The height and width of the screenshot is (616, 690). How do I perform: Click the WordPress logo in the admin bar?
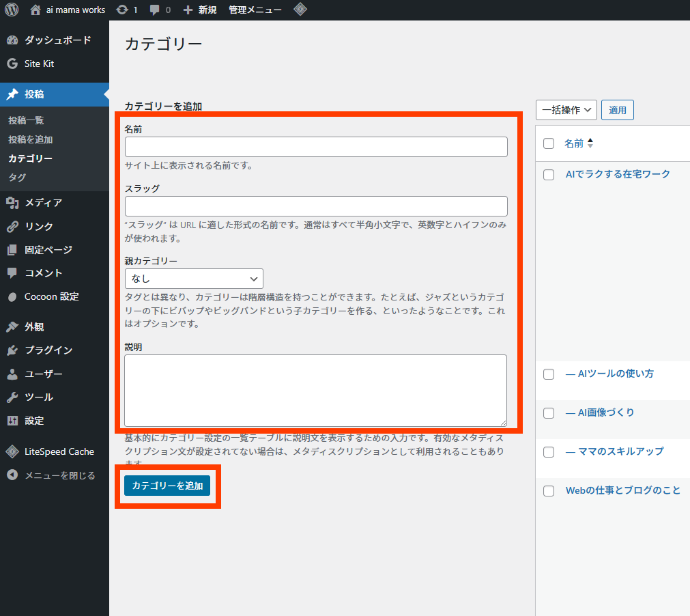(10, 10)
